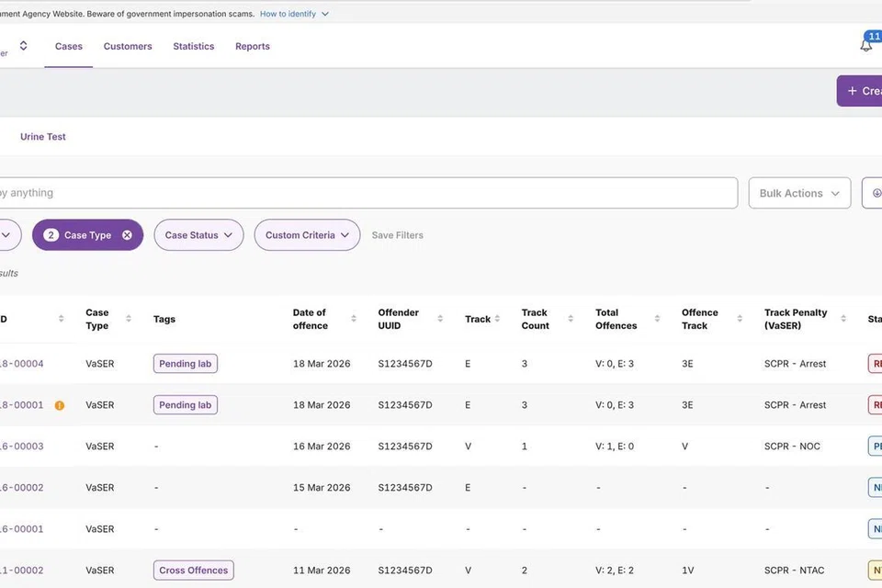Sort by Case Type column arrows

click(x=129, y=319)
